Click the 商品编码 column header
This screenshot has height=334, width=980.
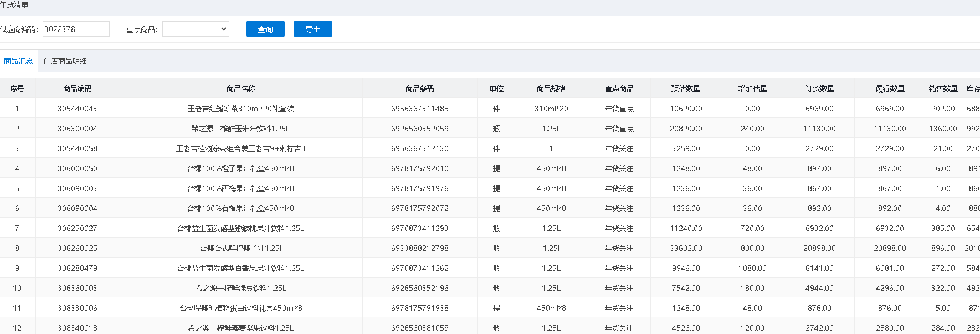click(x=77, y=89)
